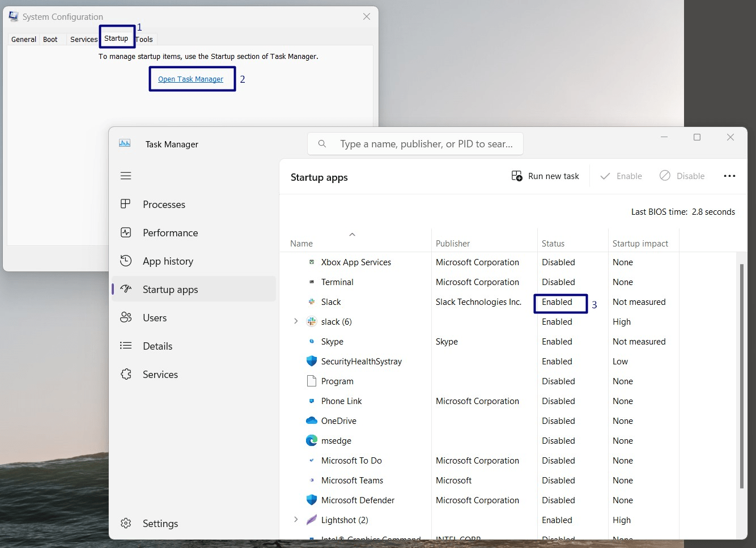This screenshot has height=548, width=756.
Task: Switch to the Boot tab in System Configuration
Action: tap(50, 39)
